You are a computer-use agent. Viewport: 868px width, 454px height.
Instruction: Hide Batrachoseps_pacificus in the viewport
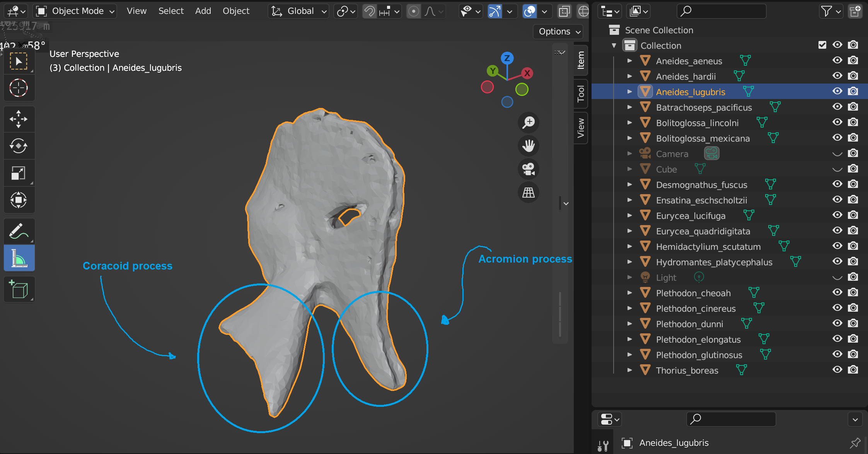click(837, 107)
